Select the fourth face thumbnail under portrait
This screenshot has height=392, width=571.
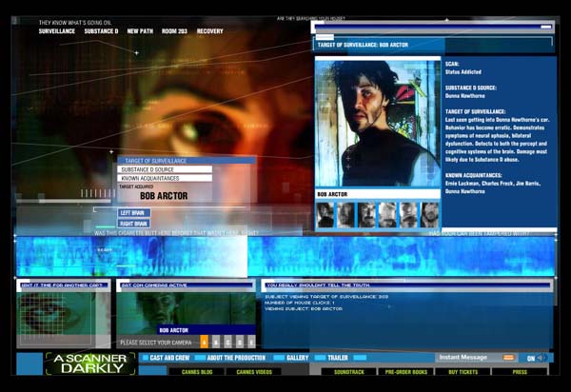(x=388, y=215)
